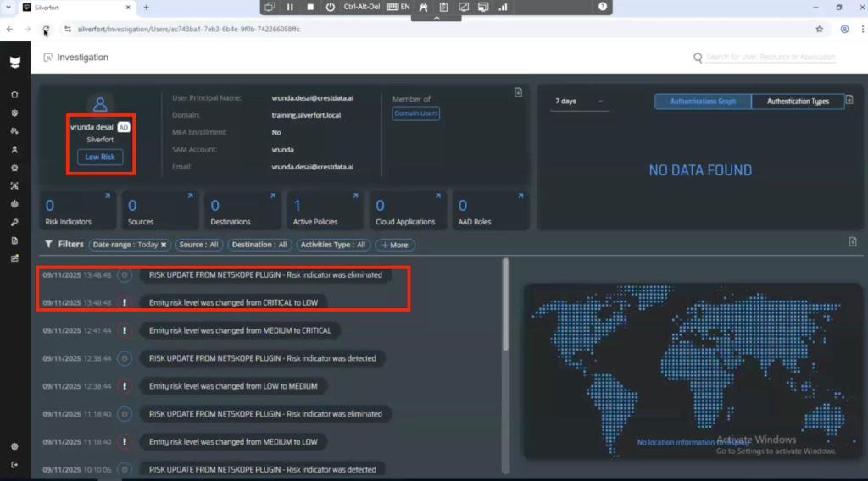Select 'changed from MEDIUM to CRITICAL' log entry
The width and height of the screenshot is (868, 481).
point(240,330)
